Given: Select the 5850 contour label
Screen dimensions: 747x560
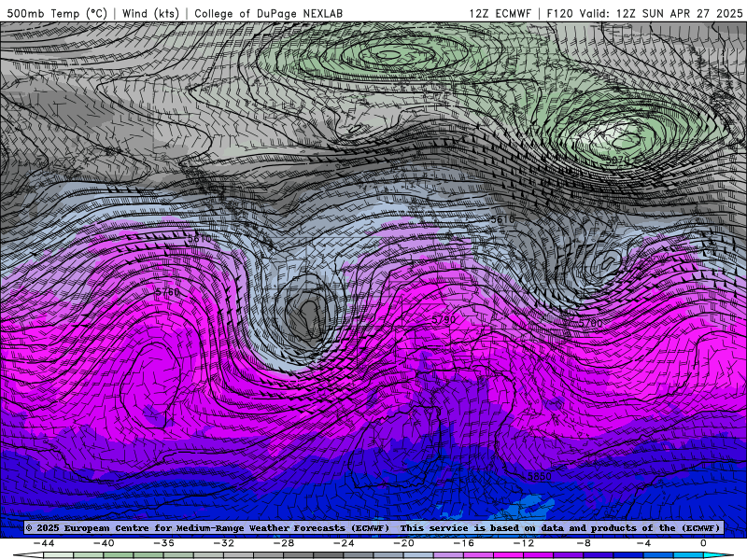Looking at the screenshot, I should pos(540,476).
